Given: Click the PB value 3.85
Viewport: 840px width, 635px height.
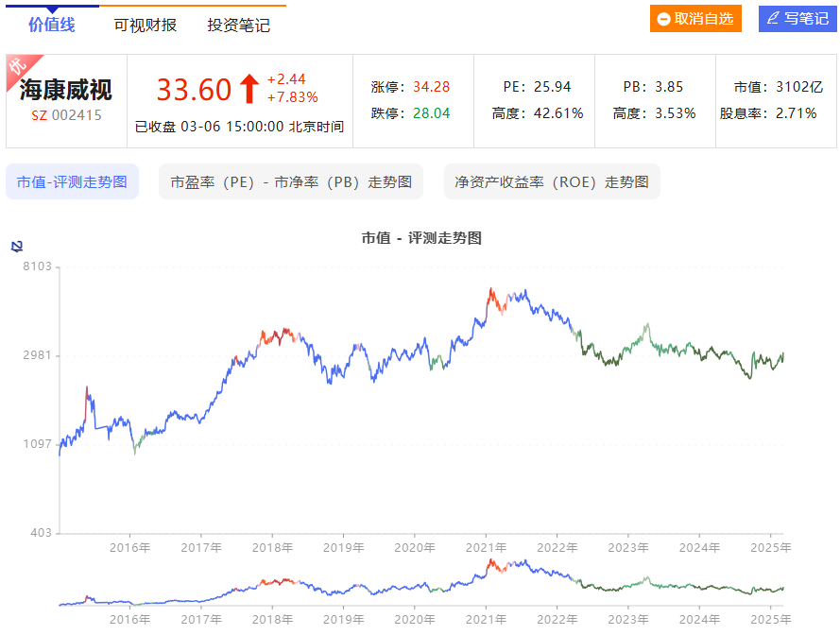Looking at the screenshot, I should pyautogui.click(x=668, y=87).
